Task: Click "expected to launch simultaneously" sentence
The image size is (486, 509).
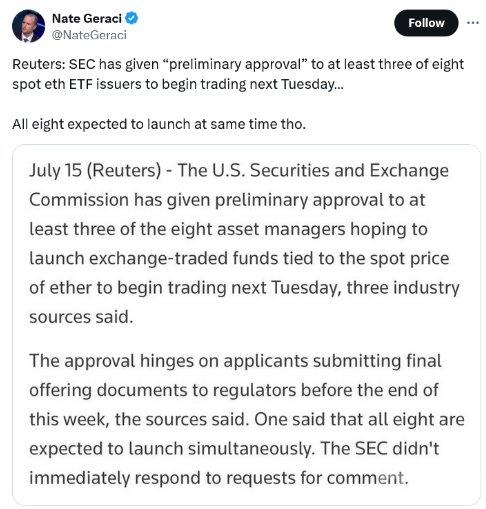Action: tap(172, 449)
